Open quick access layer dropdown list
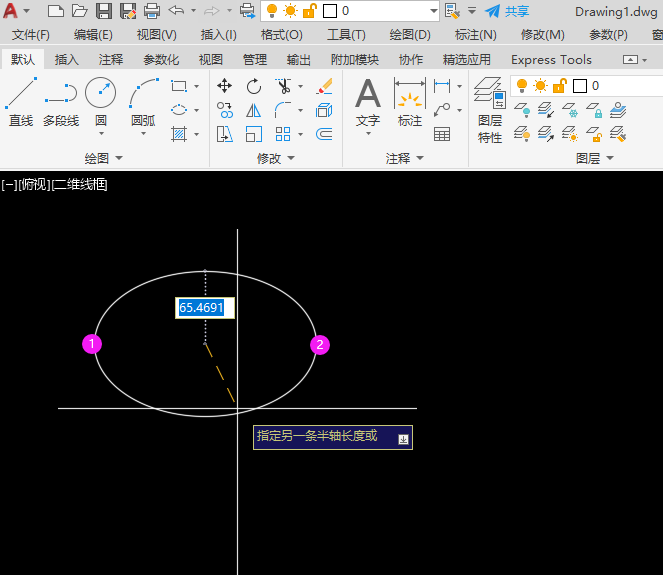Viewport: 663px width, 575px height. click(x=432, y=11)
